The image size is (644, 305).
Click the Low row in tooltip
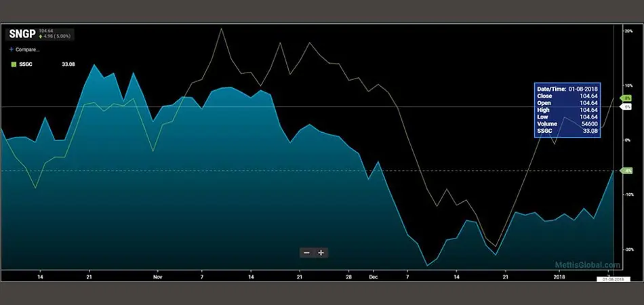pos(567,117)
